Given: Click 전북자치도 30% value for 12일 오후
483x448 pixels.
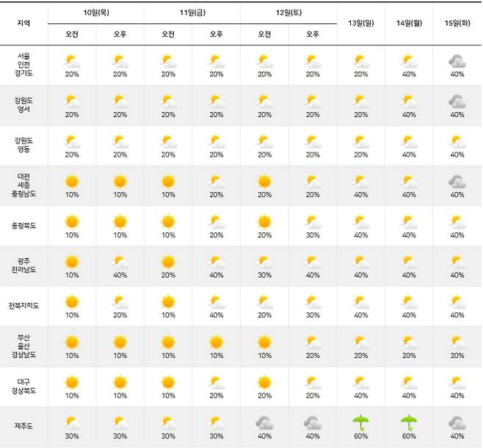Looking at the screenshot, I should click(313, 315).
